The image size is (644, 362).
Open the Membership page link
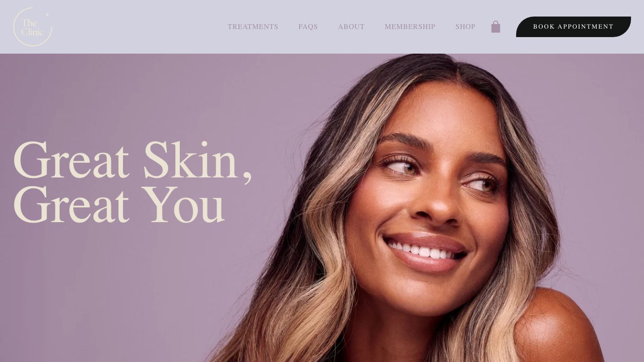(x=410, y=27)
